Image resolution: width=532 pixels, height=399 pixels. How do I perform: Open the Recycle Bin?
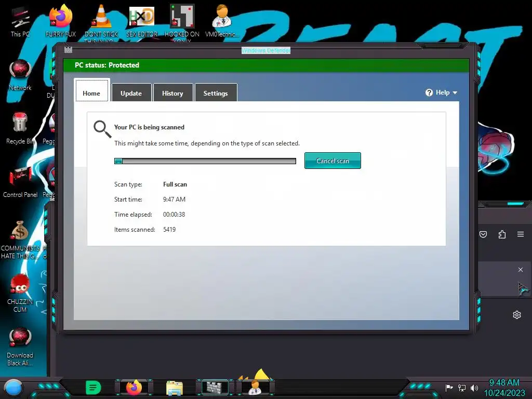coord(20,128)
